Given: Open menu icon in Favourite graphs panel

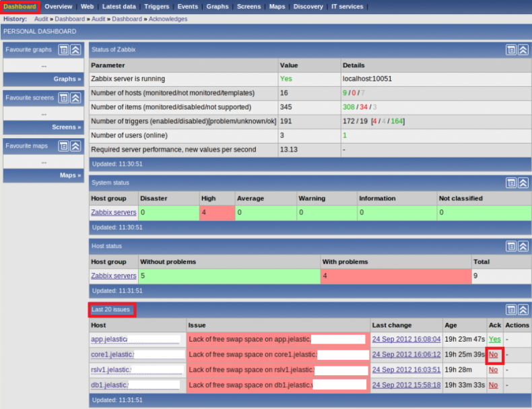Looking at the screenshot, I should (63, 50).
